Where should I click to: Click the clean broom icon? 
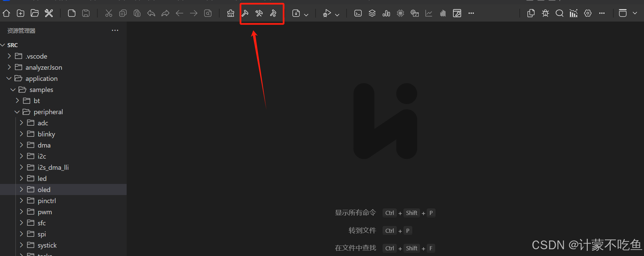pyautogui.click(x=231, y=13)
